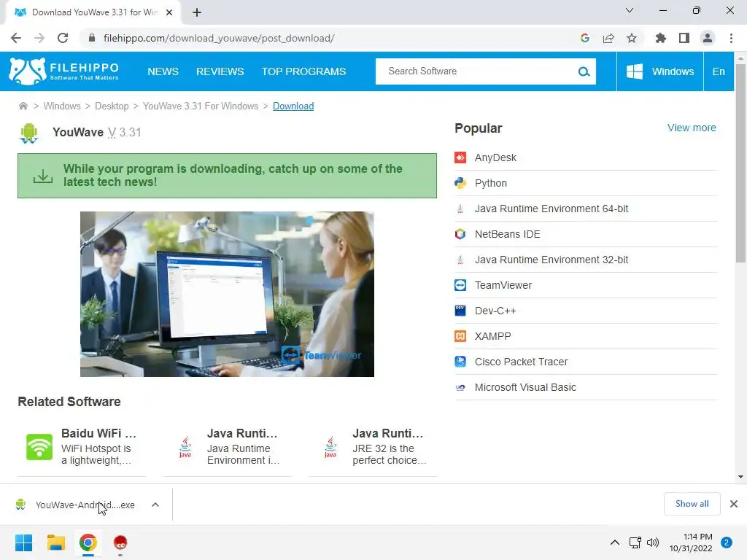Close the downloads bar
This screenshot has width=747, height=560.
tap(734, 504)
